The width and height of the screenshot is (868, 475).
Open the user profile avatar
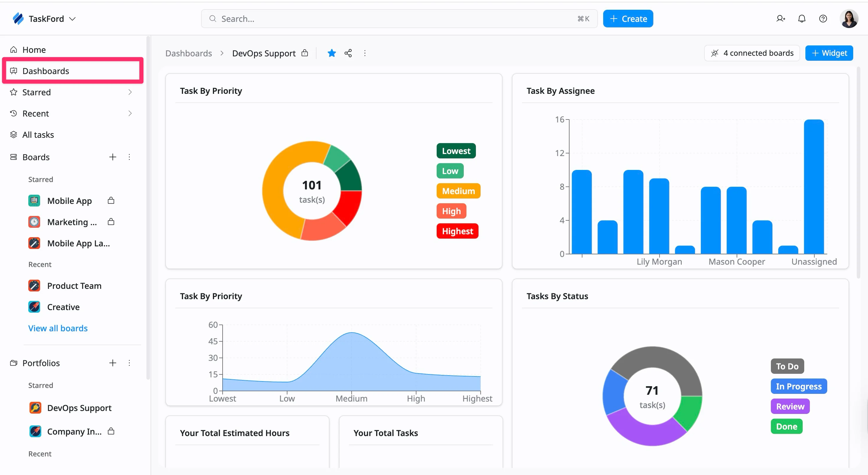click(849, 19)
